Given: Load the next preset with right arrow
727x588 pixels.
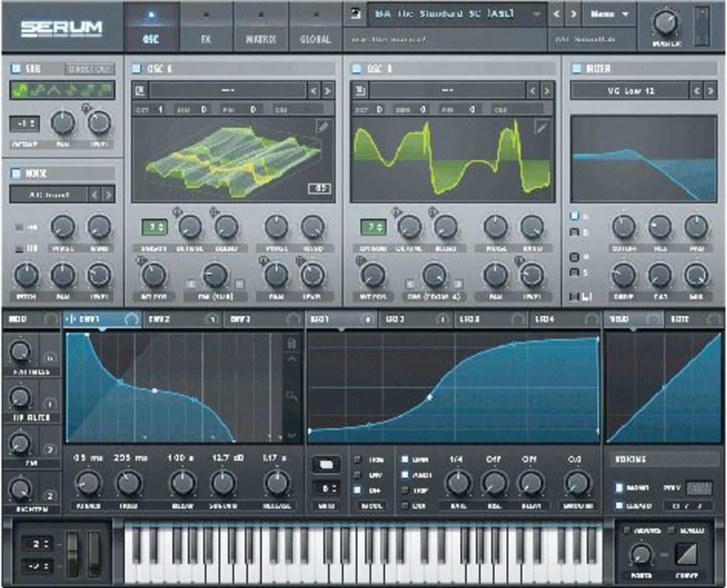Looking at the screenshot, I should tap(574, 14).
